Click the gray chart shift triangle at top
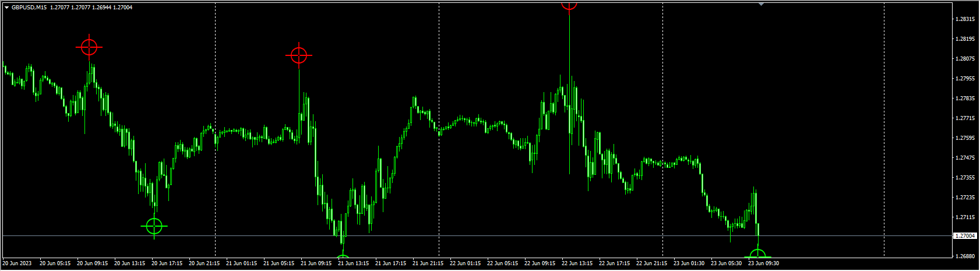This screenshot has height=271, width=980. pyautogui.click(x=761, y=4)
